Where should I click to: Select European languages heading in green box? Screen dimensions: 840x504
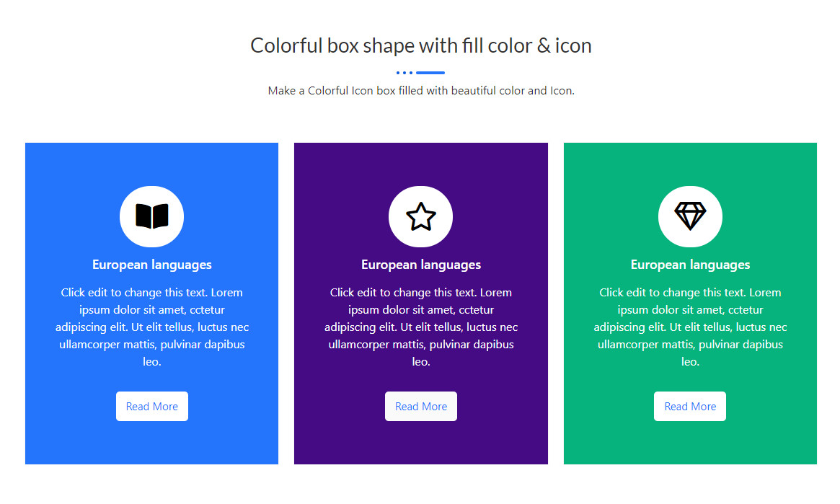tap(690, 265)
